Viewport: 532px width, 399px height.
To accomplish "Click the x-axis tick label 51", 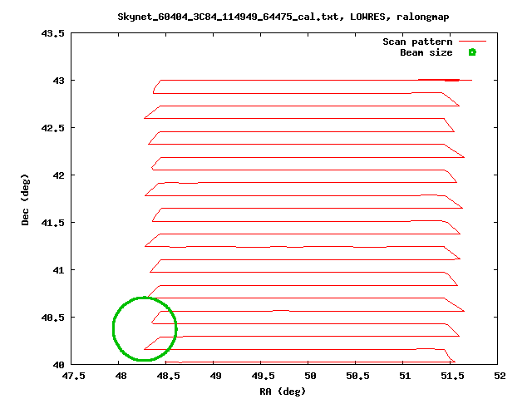I will click(x=405, y=376).
